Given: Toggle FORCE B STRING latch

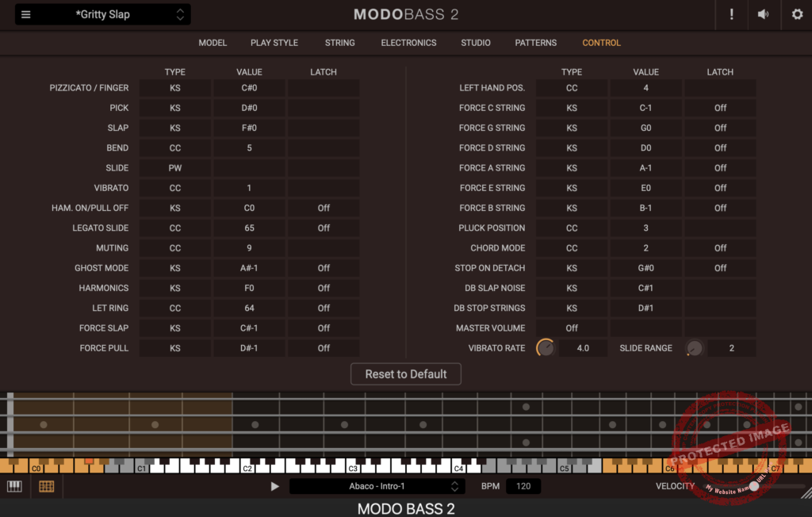Looking at the screenshot, I should point(720,209).
